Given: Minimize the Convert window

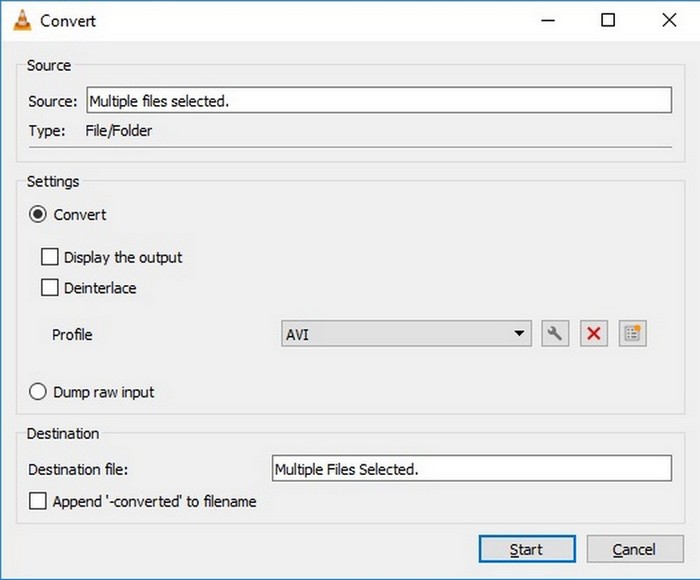Looking at the screenshot, I should tap(548, 20).
